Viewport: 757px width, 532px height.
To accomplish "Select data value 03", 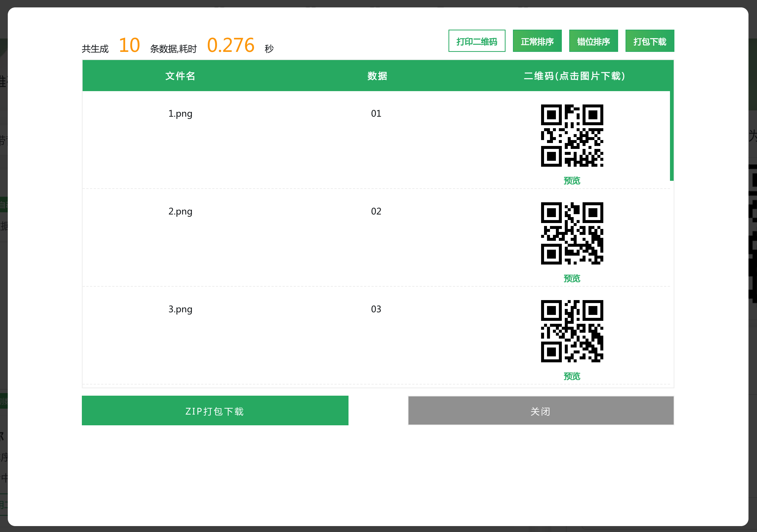I will (376, 309).
